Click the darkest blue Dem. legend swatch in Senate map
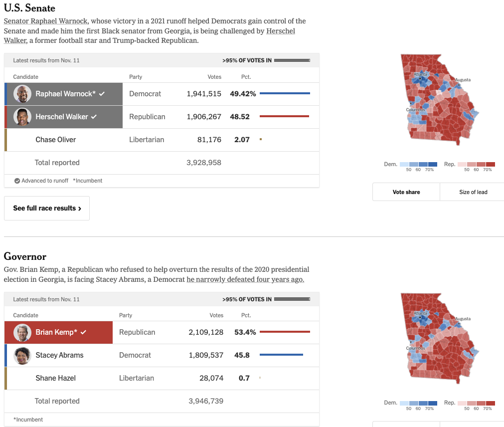This screenshot has width=504, height=427. [432, 164]
